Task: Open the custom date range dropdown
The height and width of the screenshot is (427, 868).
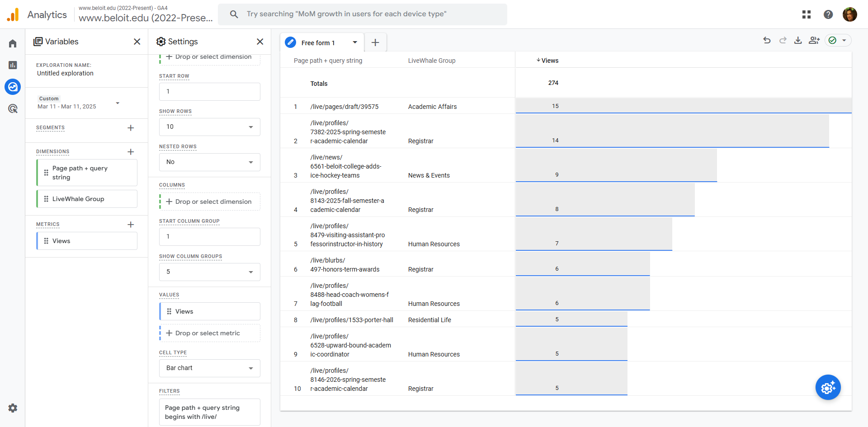Action: click(x=118, y=103)
